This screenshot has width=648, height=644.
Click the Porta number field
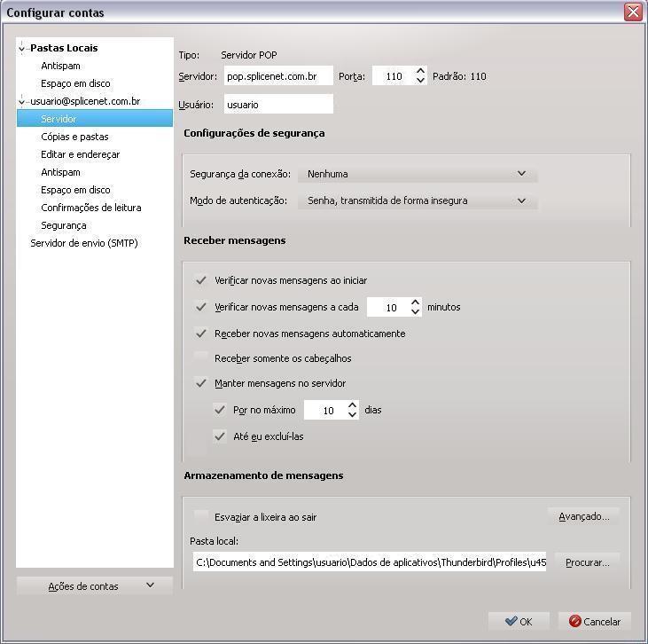coord(394,76)
